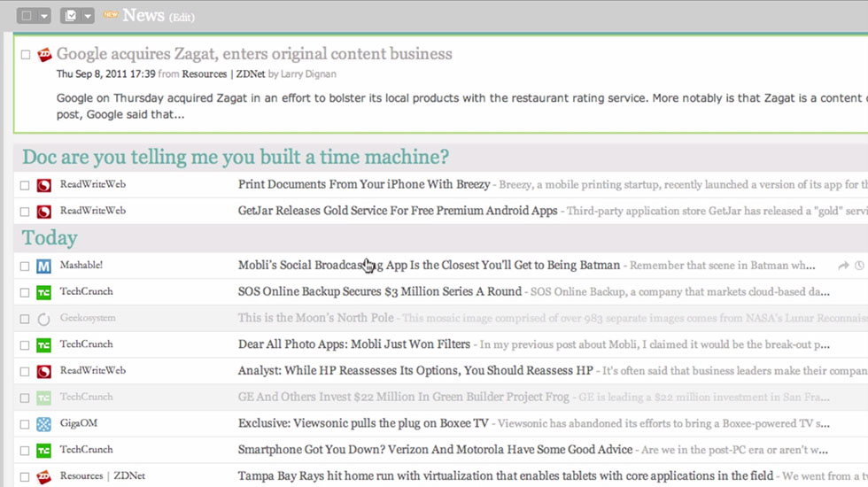Click the share arrow icon on the Mobli Batman row

(843, 266)
